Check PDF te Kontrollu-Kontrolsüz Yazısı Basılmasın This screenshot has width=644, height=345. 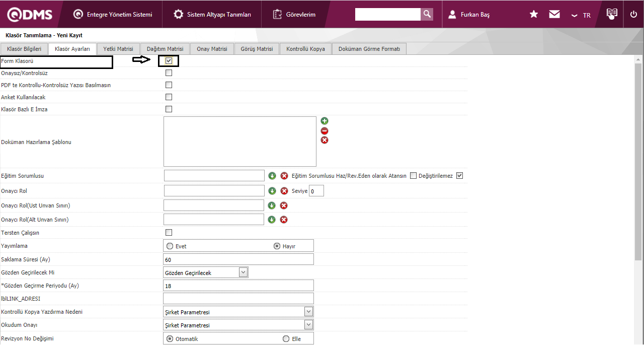[169, 85]
